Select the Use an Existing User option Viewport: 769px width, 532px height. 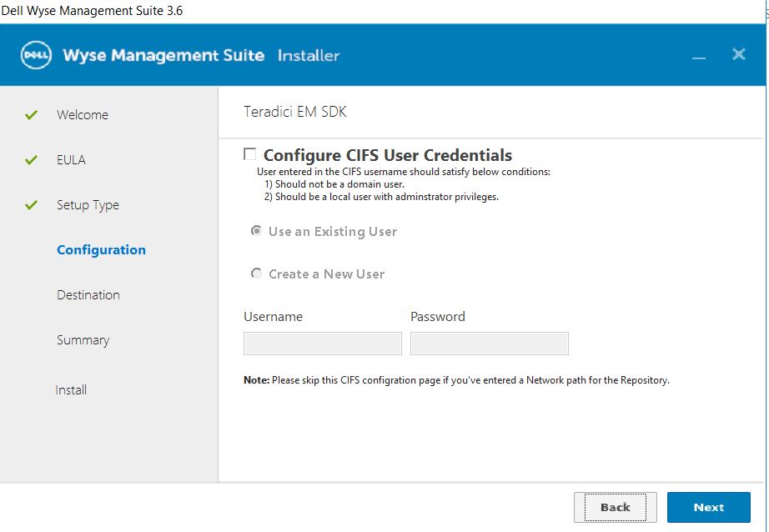[257, 231]
